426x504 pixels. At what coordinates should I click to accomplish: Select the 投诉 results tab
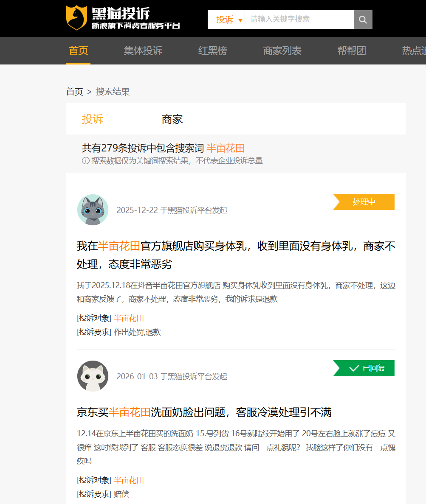tap(93, 119)
